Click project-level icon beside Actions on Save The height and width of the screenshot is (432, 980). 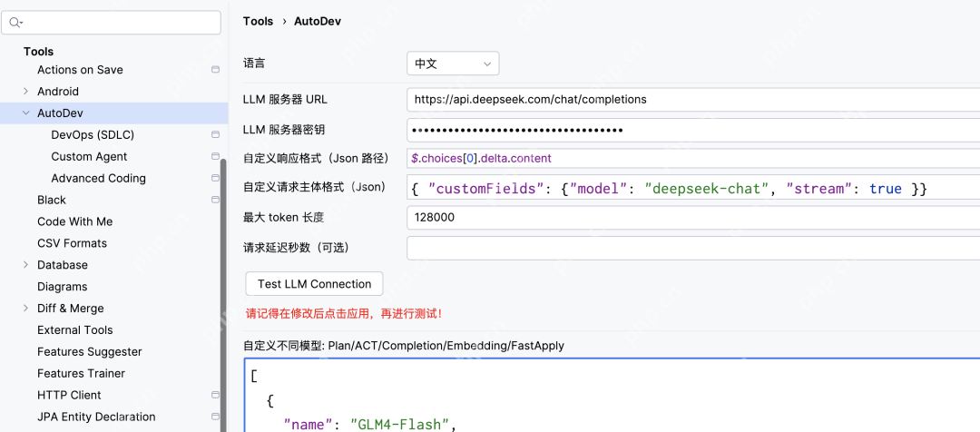tap(216, 69)
